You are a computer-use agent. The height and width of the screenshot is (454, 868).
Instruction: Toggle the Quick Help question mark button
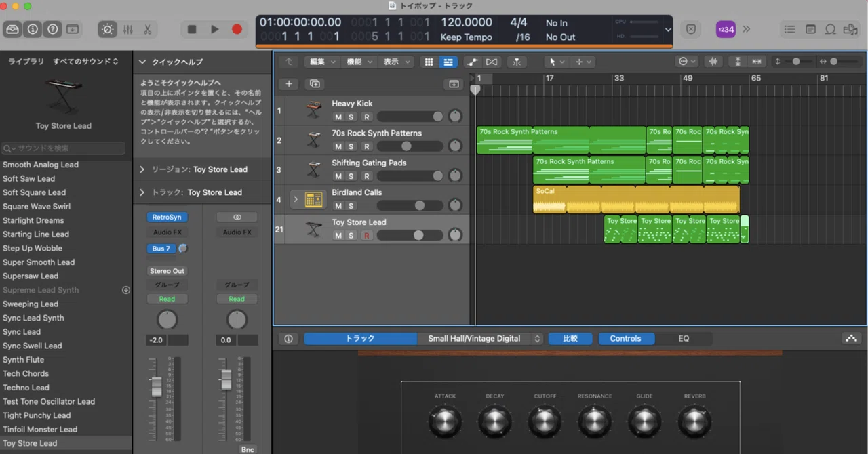(52, 29)
